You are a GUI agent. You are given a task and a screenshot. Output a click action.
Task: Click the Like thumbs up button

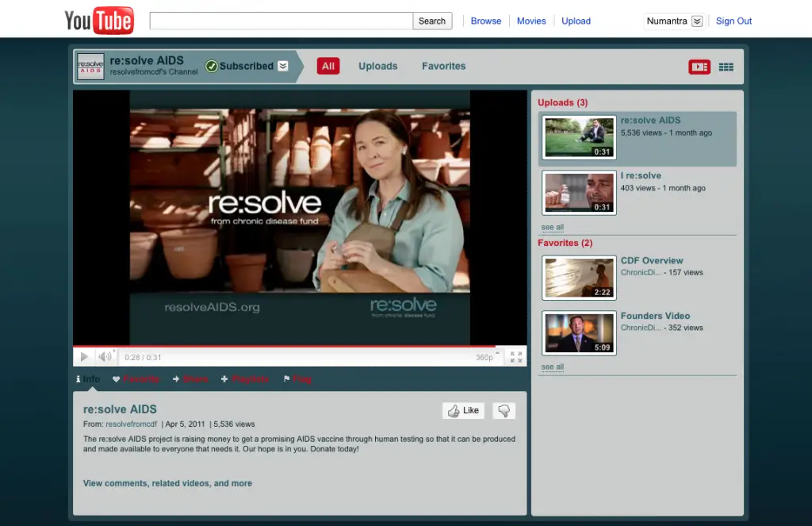tap(463, 410)
